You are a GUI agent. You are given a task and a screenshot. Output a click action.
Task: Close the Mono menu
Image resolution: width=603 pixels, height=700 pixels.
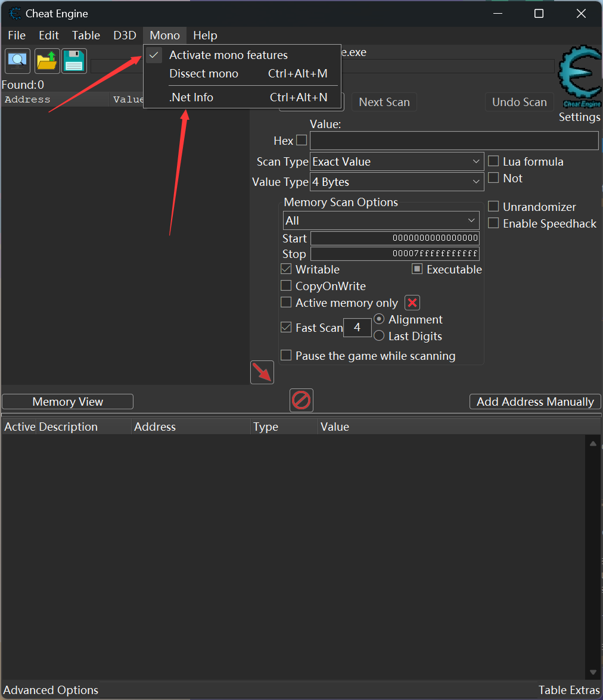[165, 35]
